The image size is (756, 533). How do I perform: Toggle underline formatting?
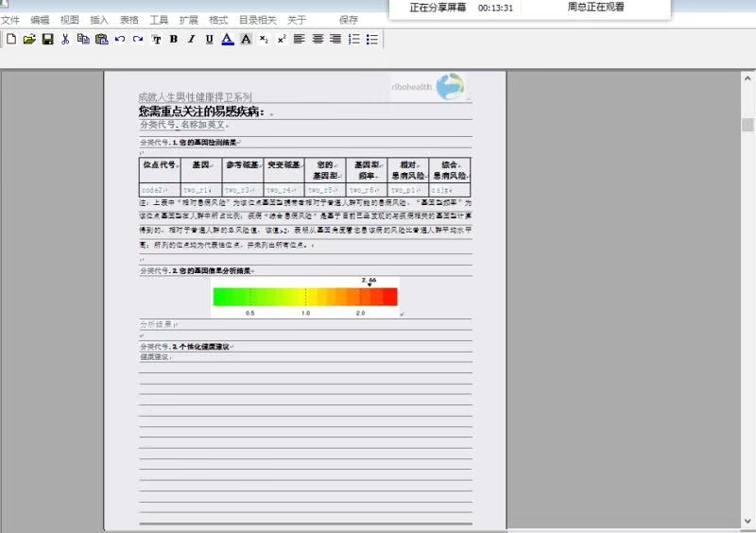click(x=209, y=39)
